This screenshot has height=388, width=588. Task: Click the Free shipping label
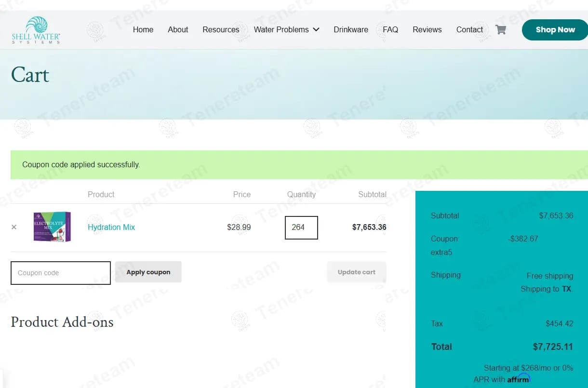550,276
